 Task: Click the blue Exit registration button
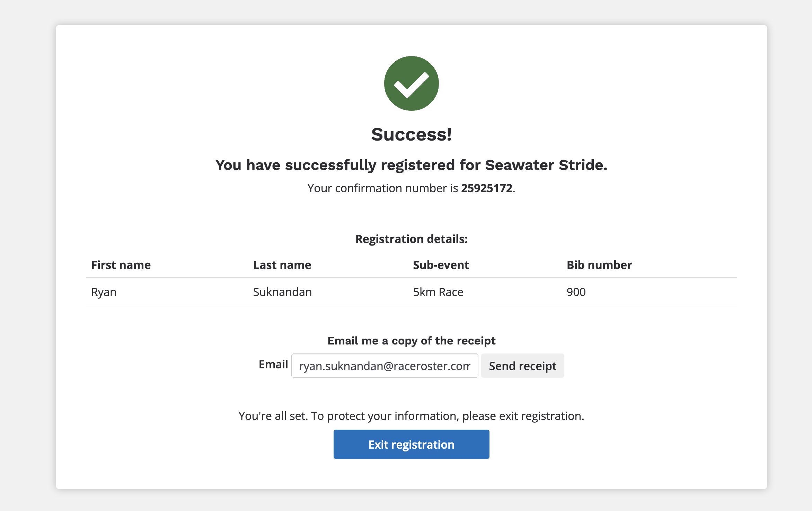[411, 445]
